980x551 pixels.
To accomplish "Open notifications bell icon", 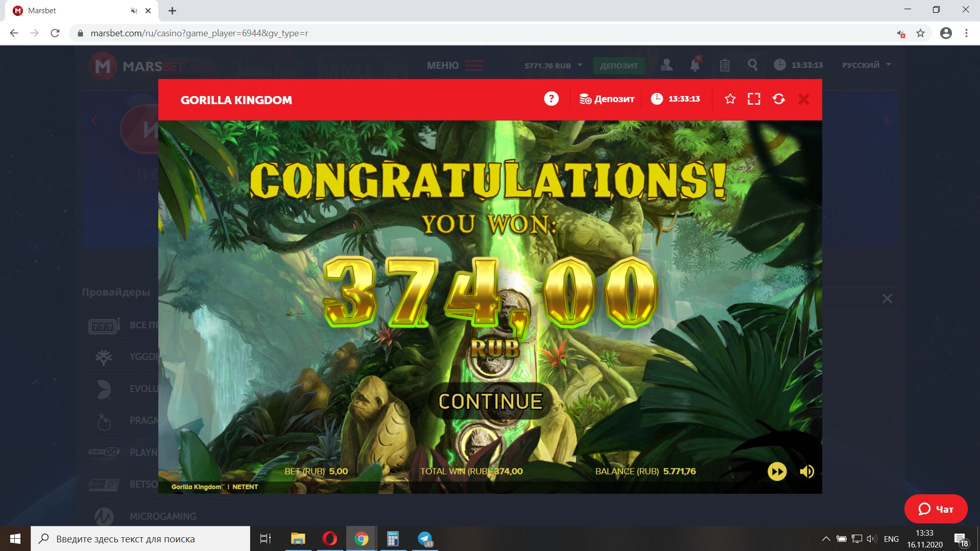I will point(695,65).
